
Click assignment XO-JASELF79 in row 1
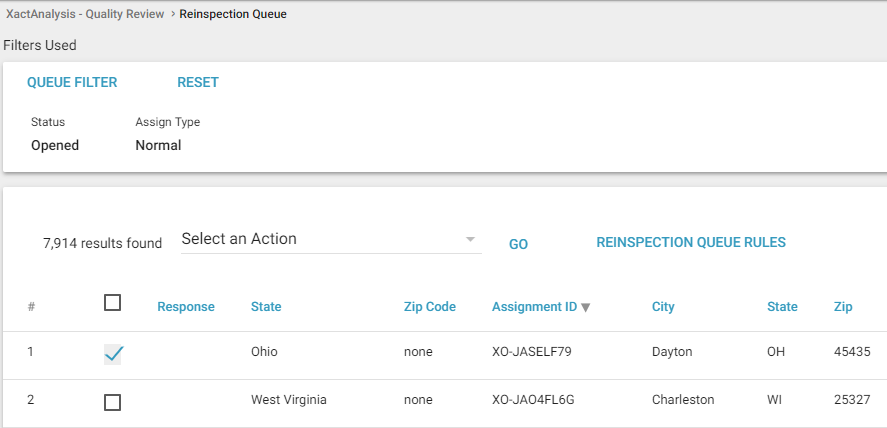532,352
